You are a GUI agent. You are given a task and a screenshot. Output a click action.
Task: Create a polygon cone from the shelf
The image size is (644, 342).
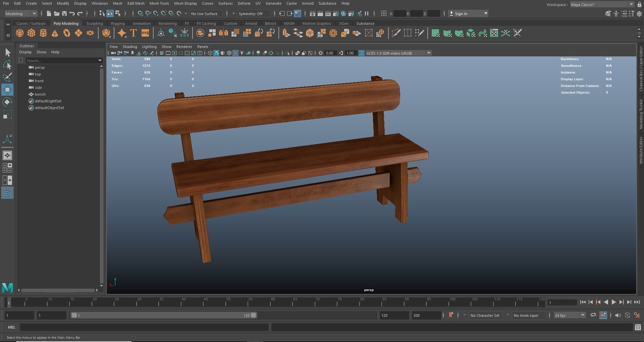pyautogui.click(x=55, y=33)
